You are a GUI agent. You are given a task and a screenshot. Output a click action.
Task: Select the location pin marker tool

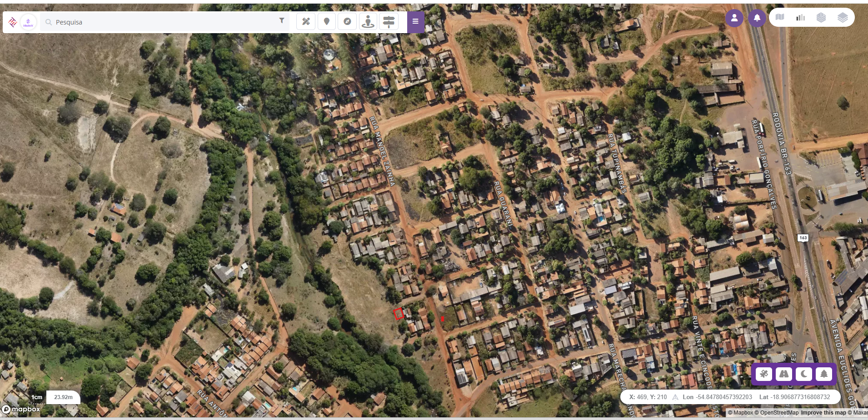[x=327, y=22]
